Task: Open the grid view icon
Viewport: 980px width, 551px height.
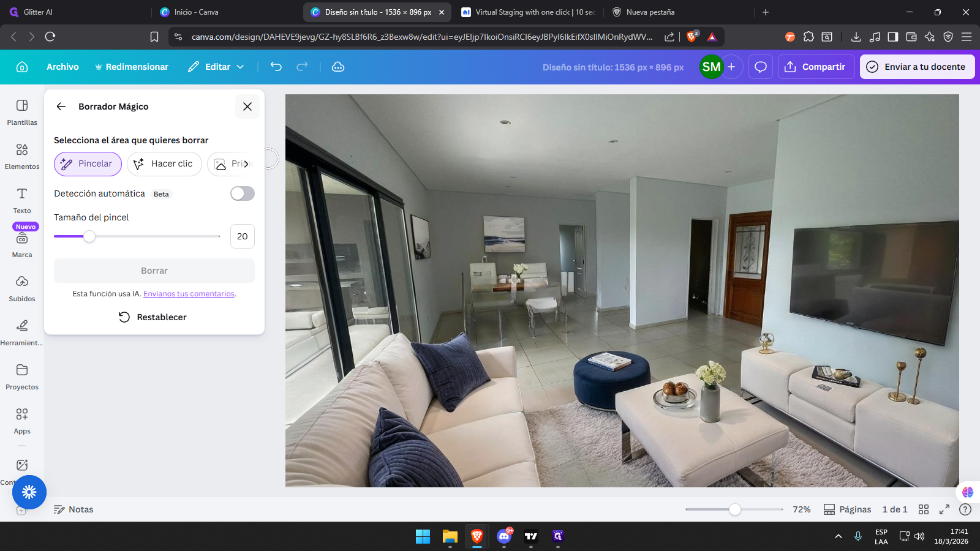Action: [924, 509]
